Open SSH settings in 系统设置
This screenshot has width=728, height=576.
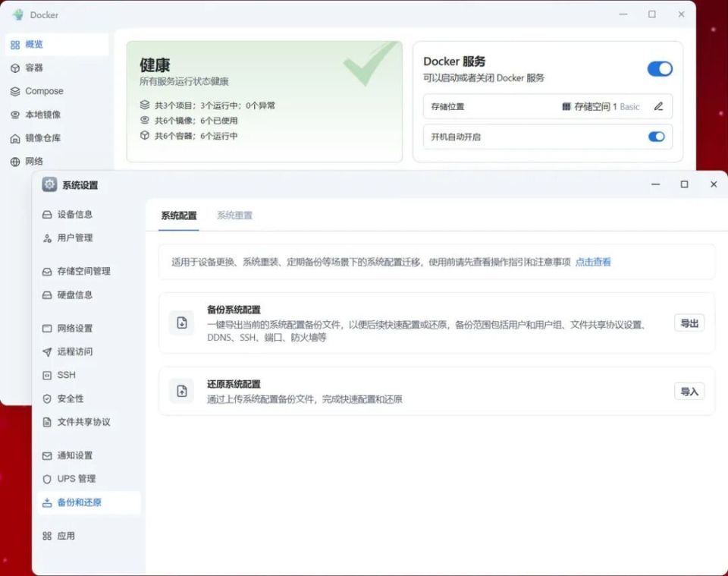pos(67,375)
